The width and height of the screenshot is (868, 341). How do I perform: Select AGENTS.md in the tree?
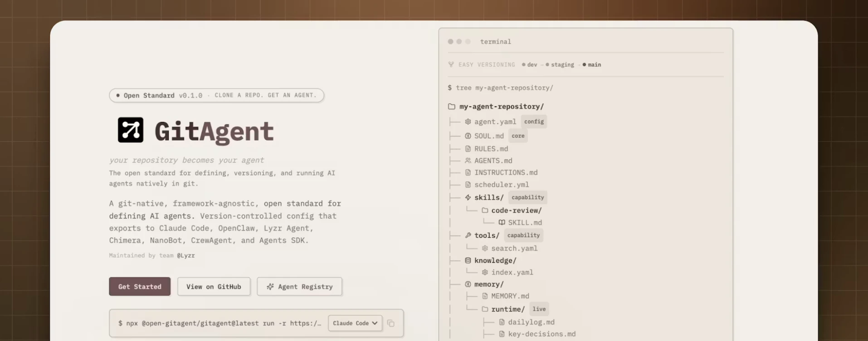click(493, 161)
